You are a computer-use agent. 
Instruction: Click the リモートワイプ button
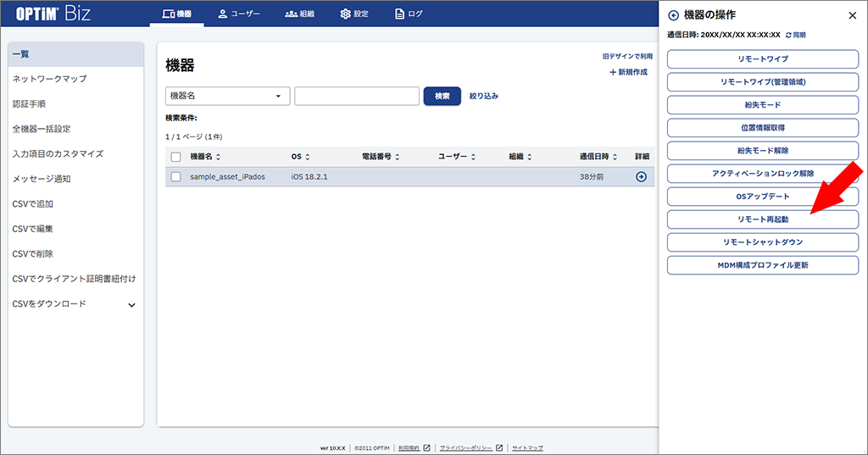coord(763,58)
